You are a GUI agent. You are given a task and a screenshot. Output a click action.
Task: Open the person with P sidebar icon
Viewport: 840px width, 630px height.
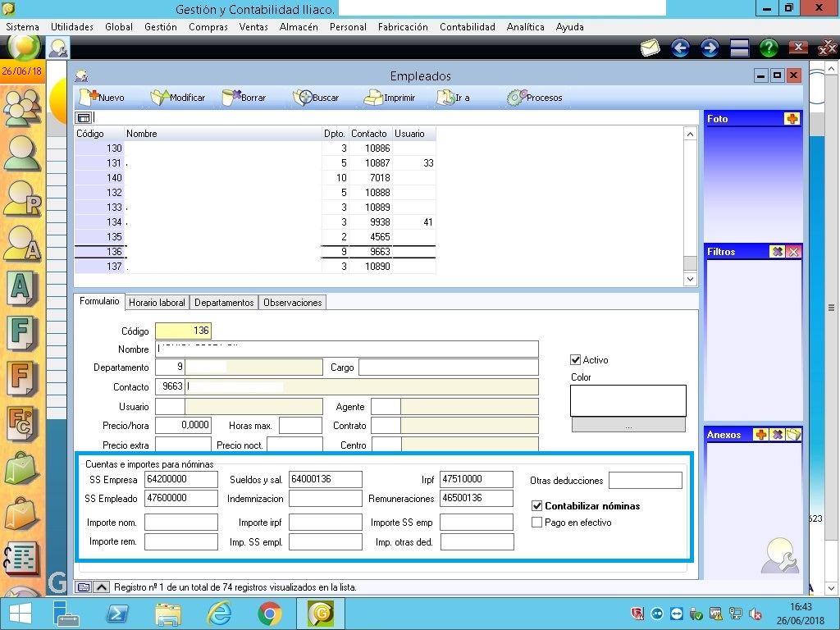point(22,199)
